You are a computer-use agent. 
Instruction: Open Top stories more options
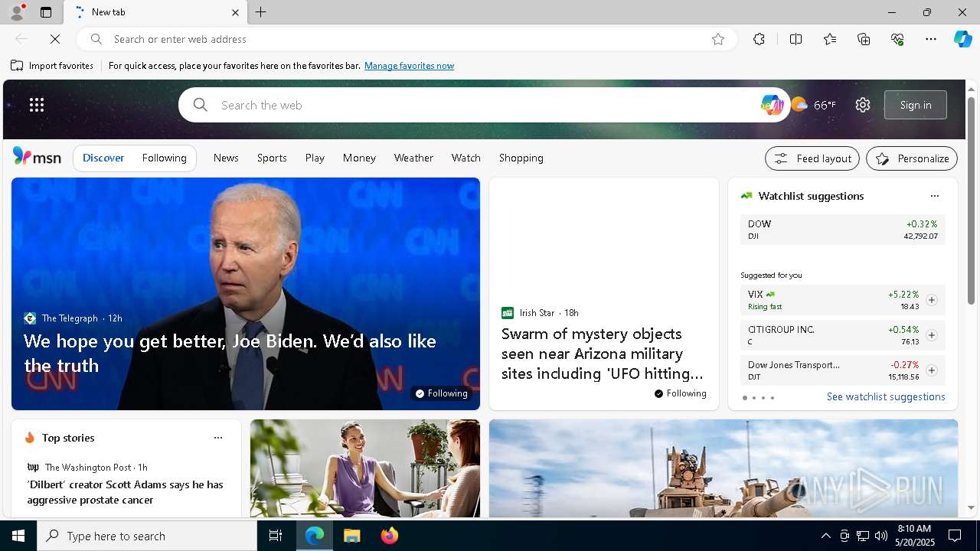218,438
